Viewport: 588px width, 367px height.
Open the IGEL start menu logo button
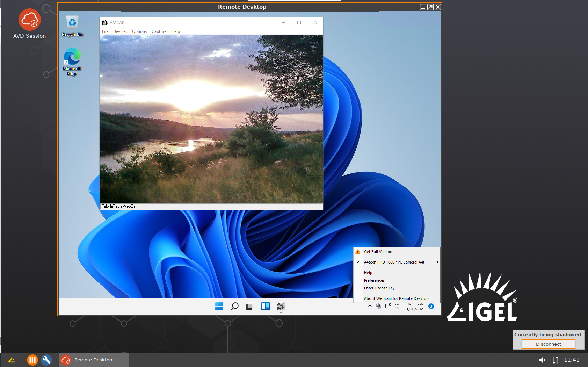(x=12, y=360)
